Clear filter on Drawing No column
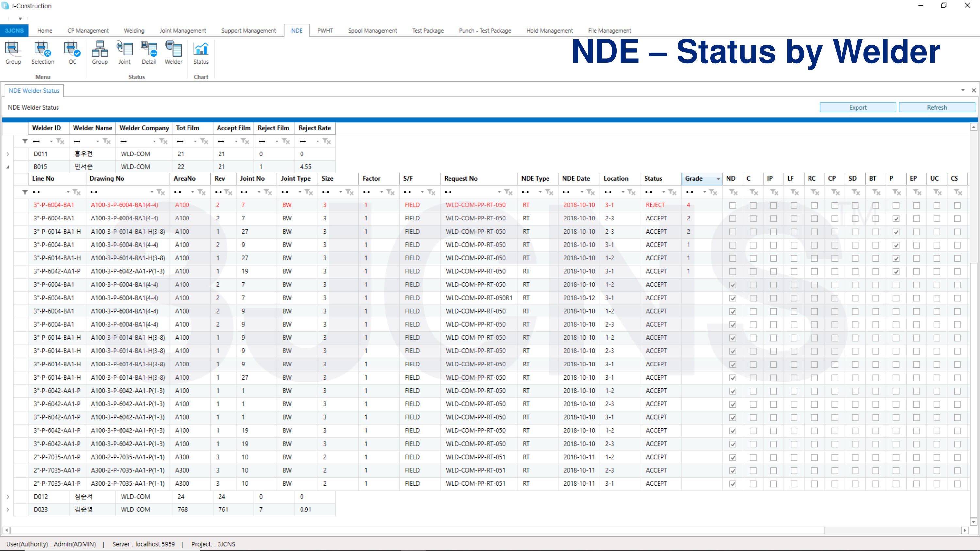Image resolution: width=980 pixels, height=551 pixels. 160,192
